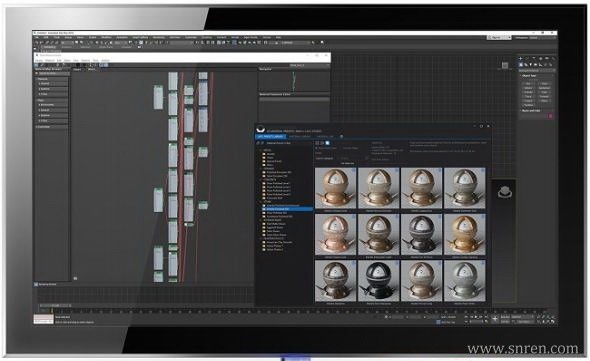This screenshot has height=361, width=590.
Task: Switch to the highlighted large-thumbnail view icon
Action: coord(327,143)
